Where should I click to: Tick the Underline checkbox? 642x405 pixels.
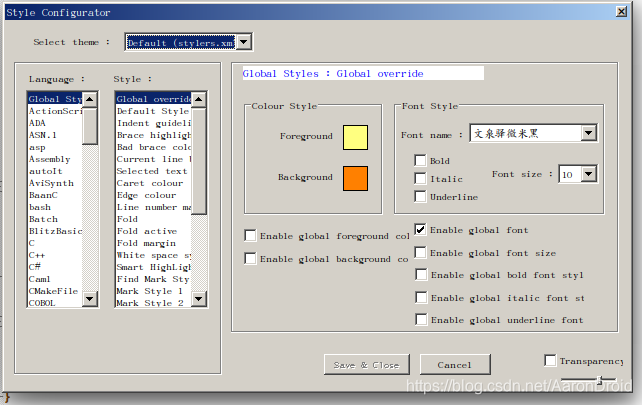click(x=420, y=196)
